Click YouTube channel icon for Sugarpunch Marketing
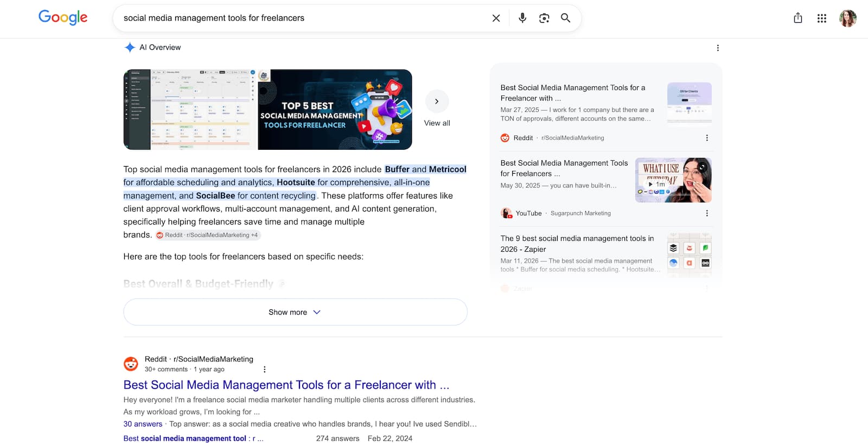The image size is (868, 445). [x=506, y=213]
